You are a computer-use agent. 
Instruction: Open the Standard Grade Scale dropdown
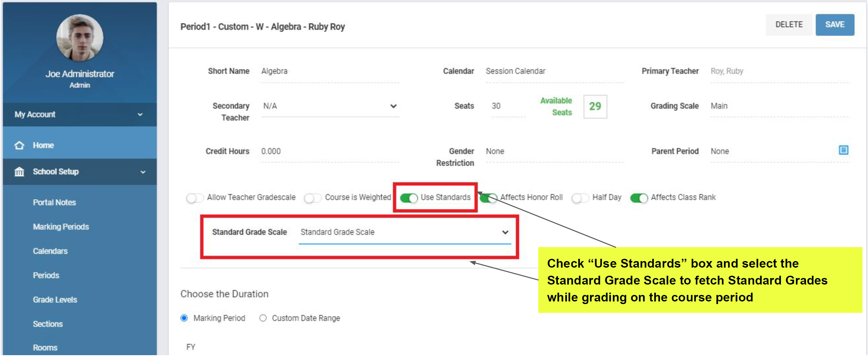click(x=405, y=232)
